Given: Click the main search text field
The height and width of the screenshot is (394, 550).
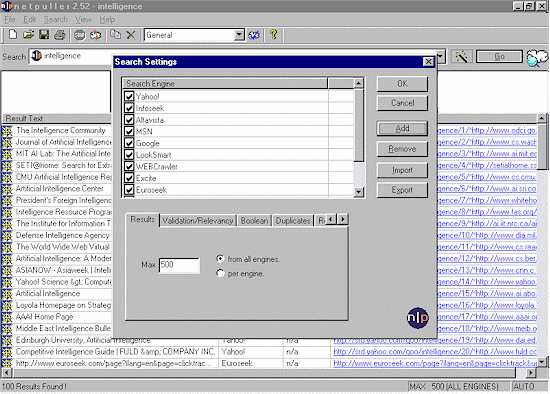Looking at the screenshot, I should pos(71,56).
